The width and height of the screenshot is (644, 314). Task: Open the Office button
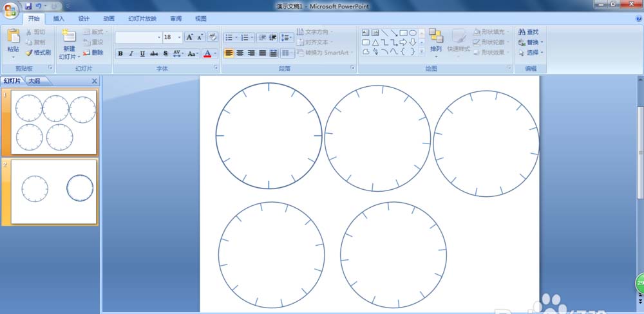pos(11,10)
